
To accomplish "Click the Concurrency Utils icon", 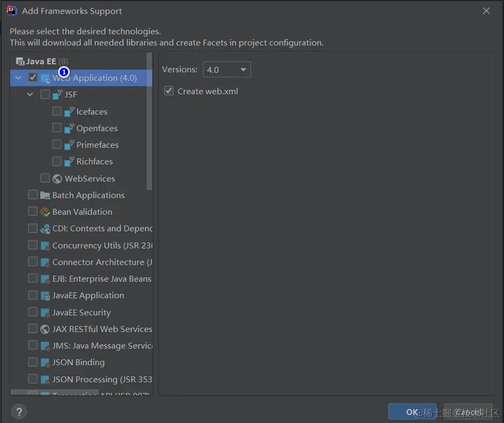I will [x=45, y=246].
